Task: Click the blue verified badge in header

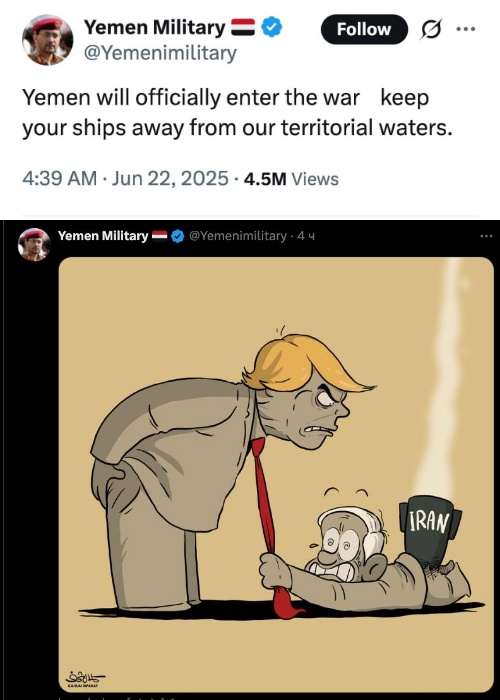Action: [271, 27]
